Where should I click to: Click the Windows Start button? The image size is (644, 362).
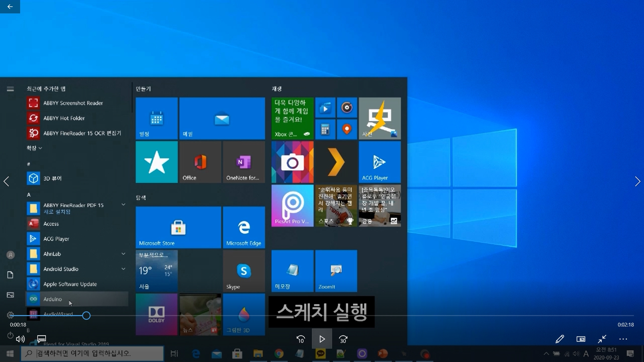pos(10,354)
